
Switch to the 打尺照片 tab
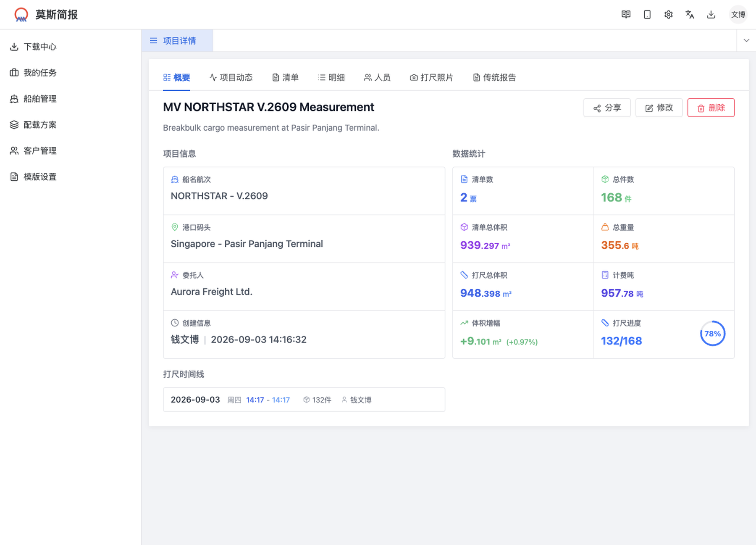(x=431, y=77)
